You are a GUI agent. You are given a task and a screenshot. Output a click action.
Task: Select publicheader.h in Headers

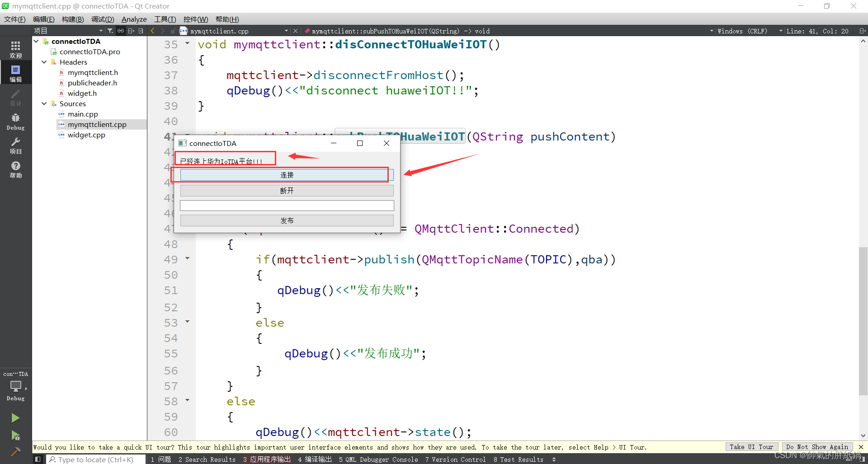[92, 83]
